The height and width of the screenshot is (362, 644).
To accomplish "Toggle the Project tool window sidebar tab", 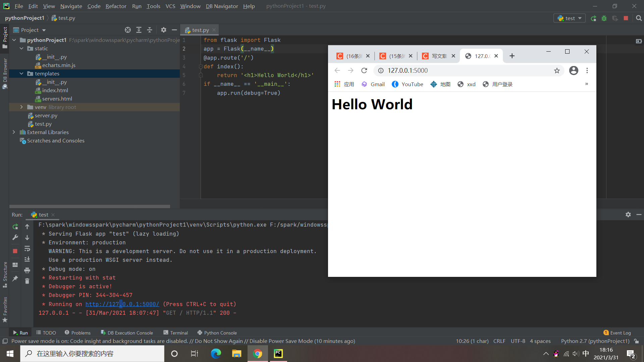I will pyautogui.click(x=5, y=37).
